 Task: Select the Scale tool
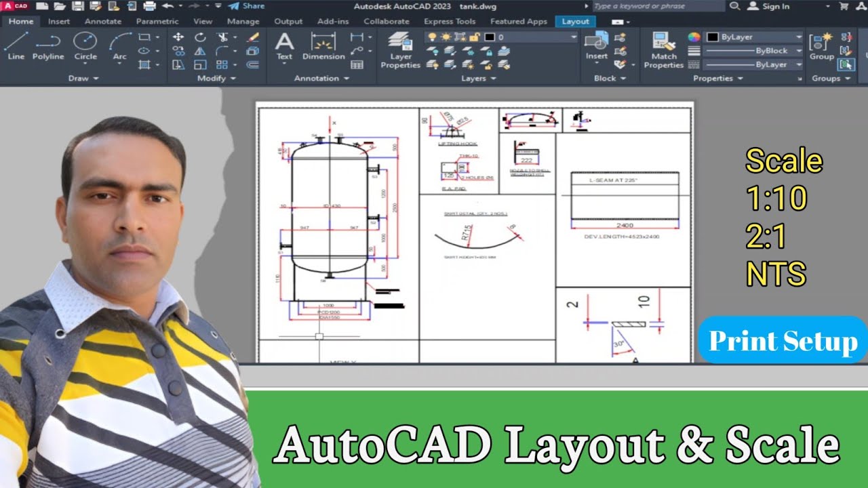pos(200,64)
